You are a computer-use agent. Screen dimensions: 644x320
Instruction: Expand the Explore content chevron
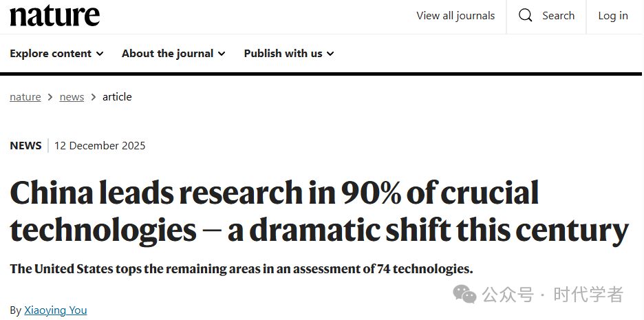click(100, 54)
